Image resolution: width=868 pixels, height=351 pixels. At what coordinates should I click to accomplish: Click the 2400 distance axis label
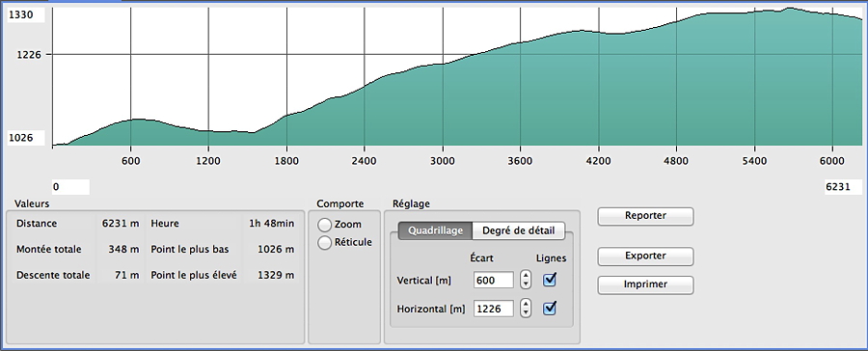(365, 160)
